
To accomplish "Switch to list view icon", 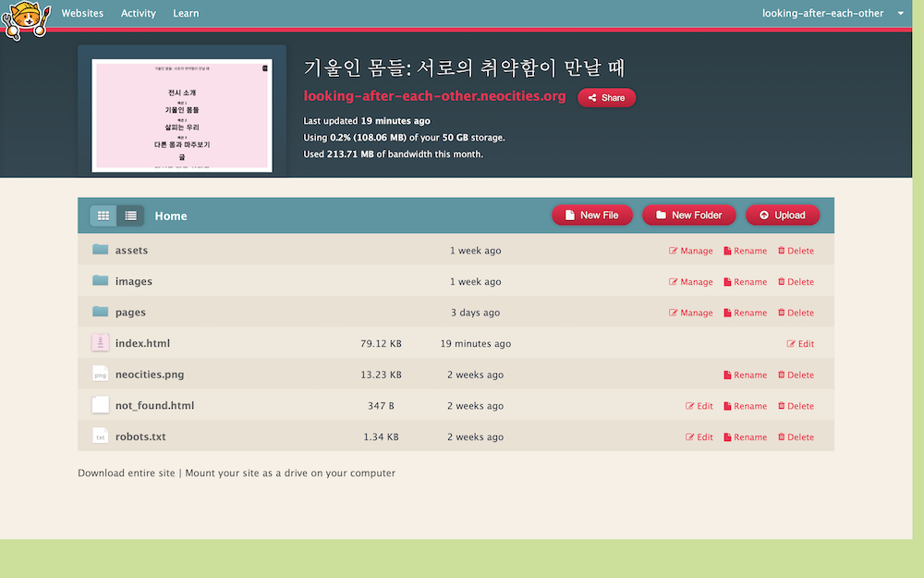I will pyautogui.click(x=130, y=215).
